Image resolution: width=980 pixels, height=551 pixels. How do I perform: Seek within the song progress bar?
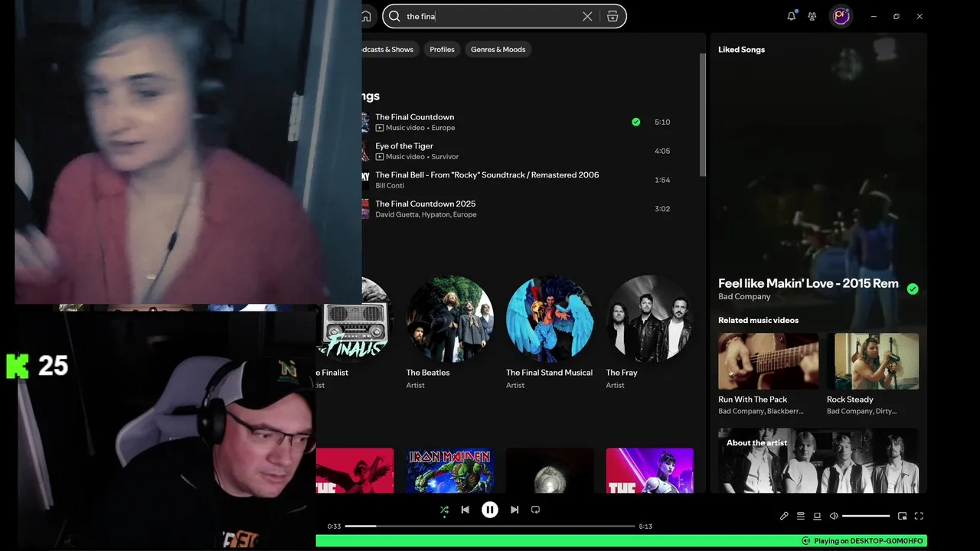point(490,527)
